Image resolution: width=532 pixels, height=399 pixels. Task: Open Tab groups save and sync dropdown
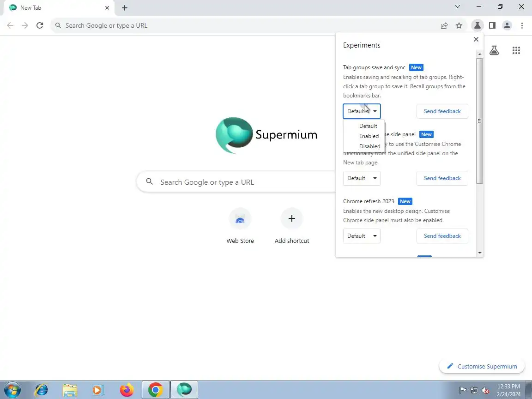(362, 111)
